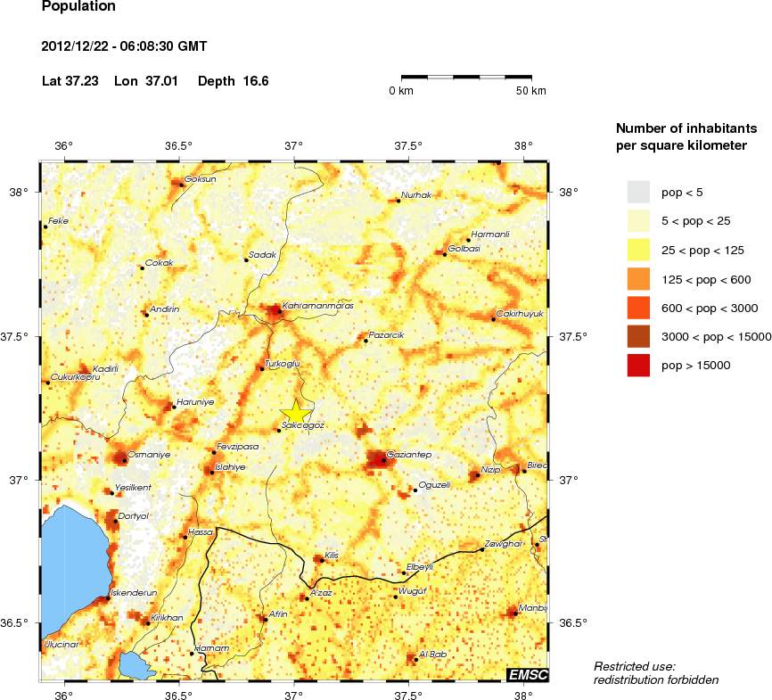Click the gray 'pop < 5' legend swatch
The height and width of the screenshot is (700, 772).
click(x=638, y=192)
